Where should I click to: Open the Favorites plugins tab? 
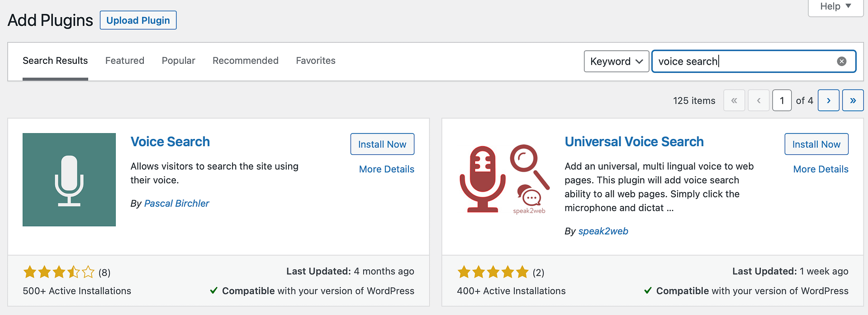coord(316,61)
